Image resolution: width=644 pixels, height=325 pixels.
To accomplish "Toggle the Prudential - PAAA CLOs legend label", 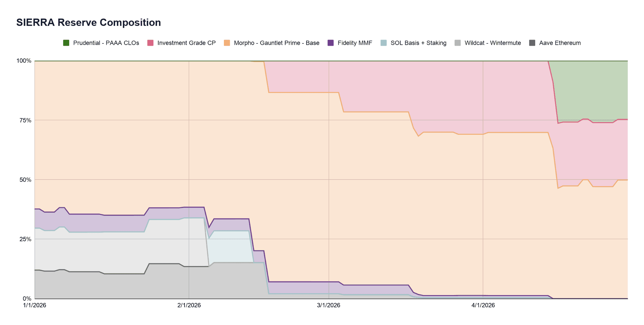I will pos(106,43).
